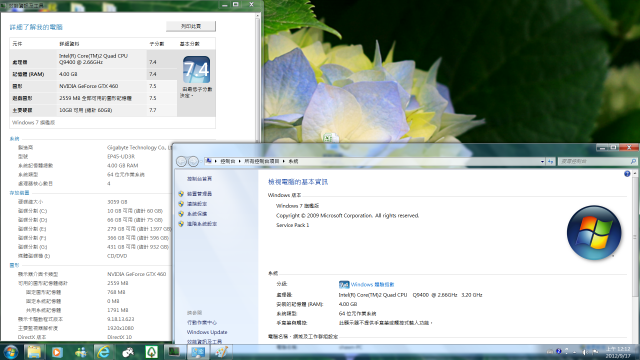
Task: Open the Windows Start orb
Action: point(10,352)
